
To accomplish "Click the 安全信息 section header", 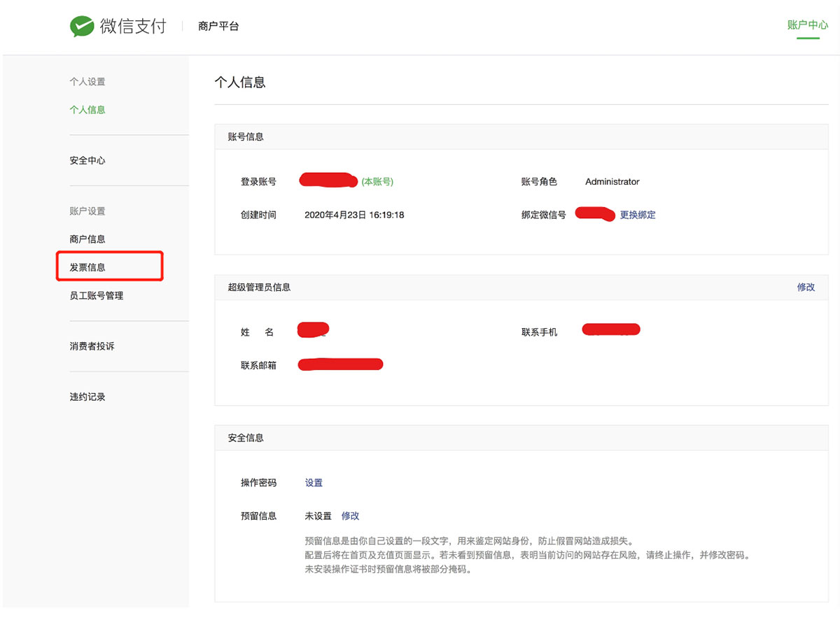I will click(246, 438).
